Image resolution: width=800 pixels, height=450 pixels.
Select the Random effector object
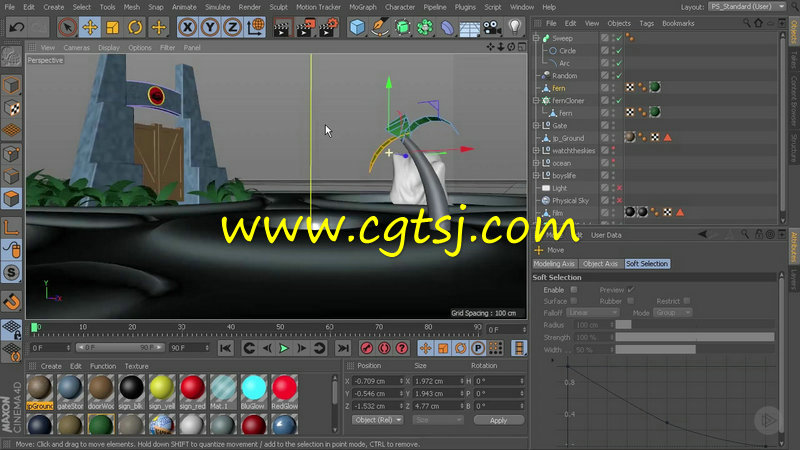pos(564,76)
